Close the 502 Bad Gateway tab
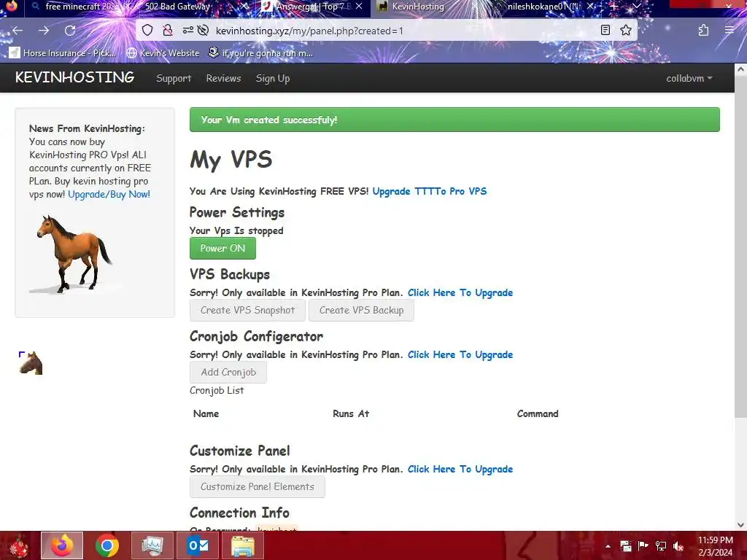 click(244, 6)
